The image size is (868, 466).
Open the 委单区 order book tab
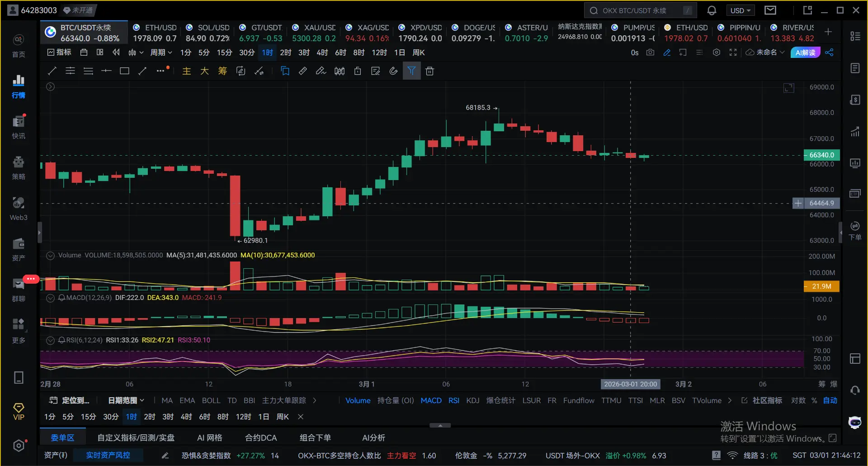pyautogui.click(x=62, y=437)
